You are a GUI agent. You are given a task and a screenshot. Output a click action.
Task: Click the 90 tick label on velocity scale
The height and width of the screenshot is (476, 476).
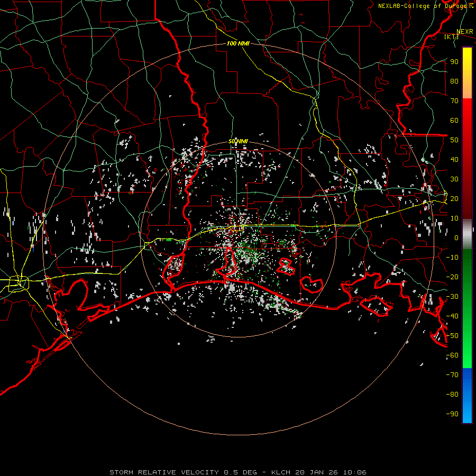(454, 62)
